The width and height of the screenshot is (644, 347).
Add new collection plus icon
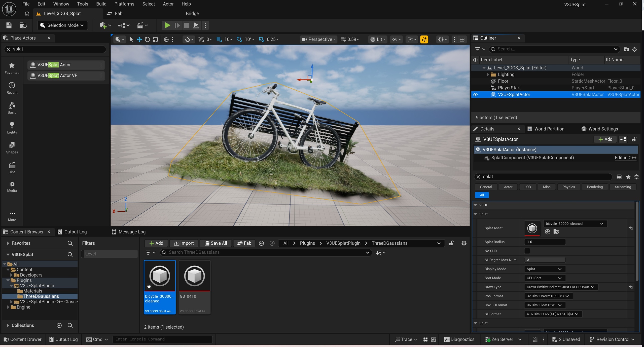(59, 325)
